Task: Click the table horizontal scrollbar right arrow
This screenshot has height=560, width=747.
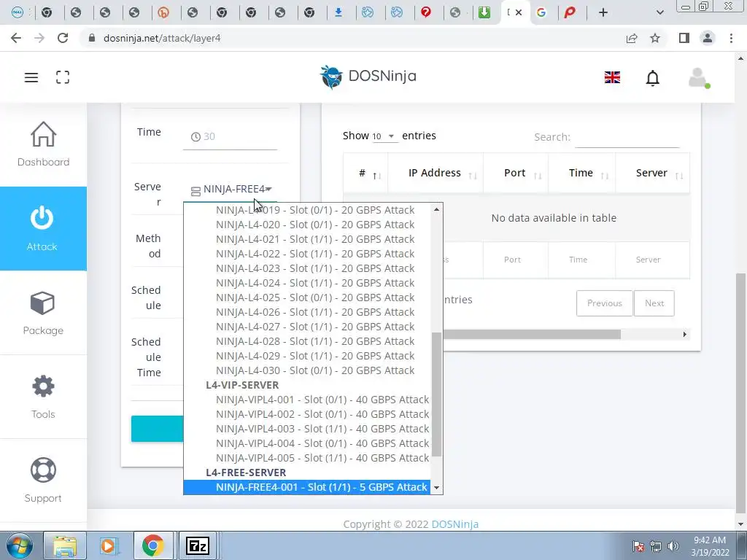Action: [x=684, y=334]
